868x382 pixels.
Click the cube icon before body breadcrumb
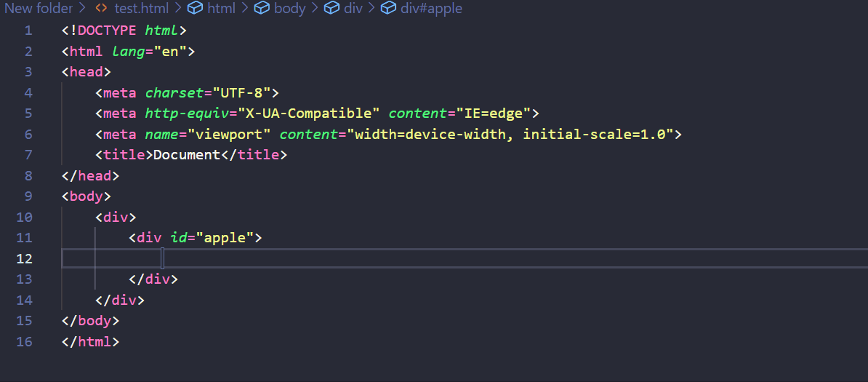pos(261,8)
